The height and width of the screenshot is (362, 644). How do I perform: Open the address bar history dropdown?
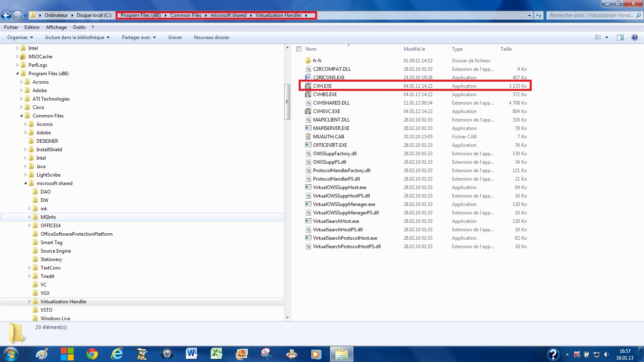529,16
